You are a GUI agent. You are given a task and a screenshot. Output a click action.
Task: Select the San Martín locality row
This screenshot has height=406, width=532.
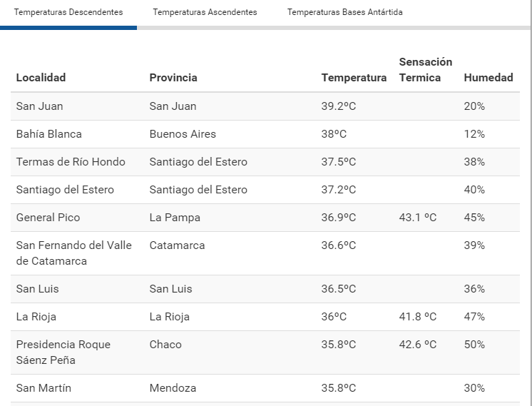tap(44, 388)
